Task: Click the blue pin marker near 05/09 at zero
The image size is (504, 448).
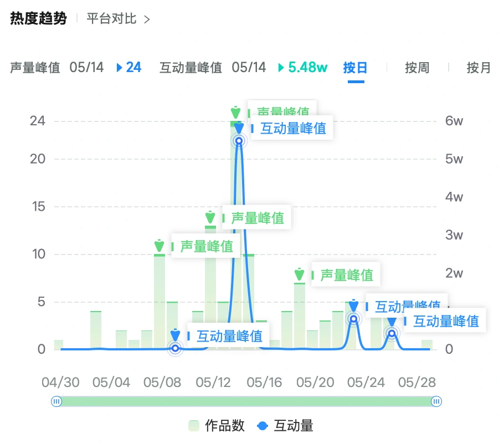Action: pos(175,335)
